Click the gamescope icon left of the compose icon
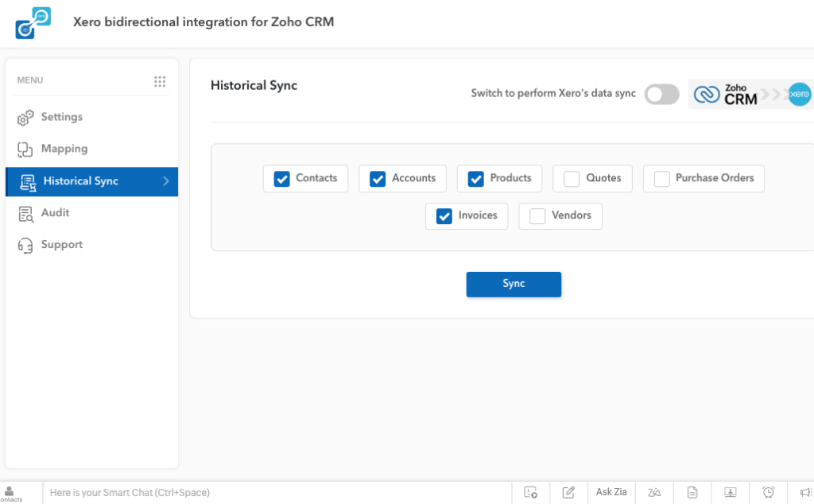This screenshot has height=504, width=814. coord(530,492)
